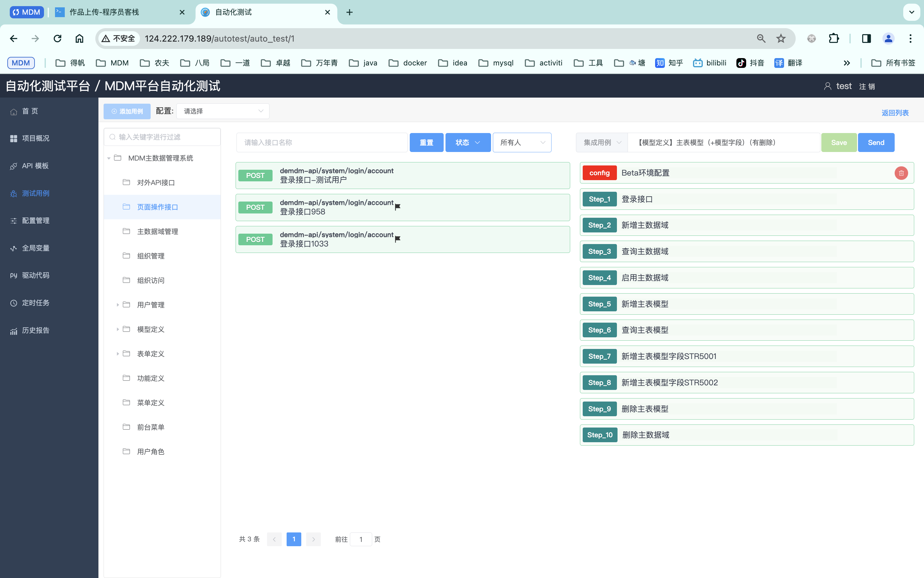Open 定时任务 in sidebar
Screen dimensions: 924x578
pyautogui.click(x=49, y=303)
